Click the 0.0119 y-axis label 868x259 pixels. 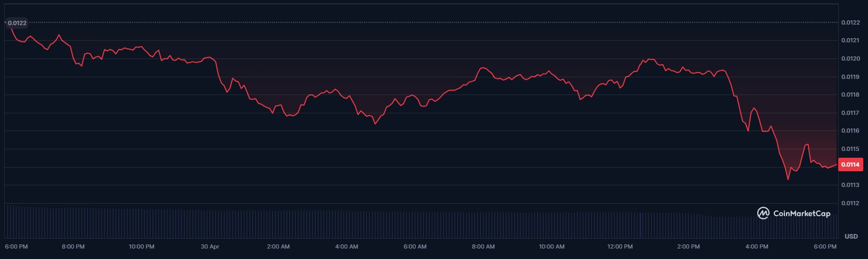[x=850, y=77]
